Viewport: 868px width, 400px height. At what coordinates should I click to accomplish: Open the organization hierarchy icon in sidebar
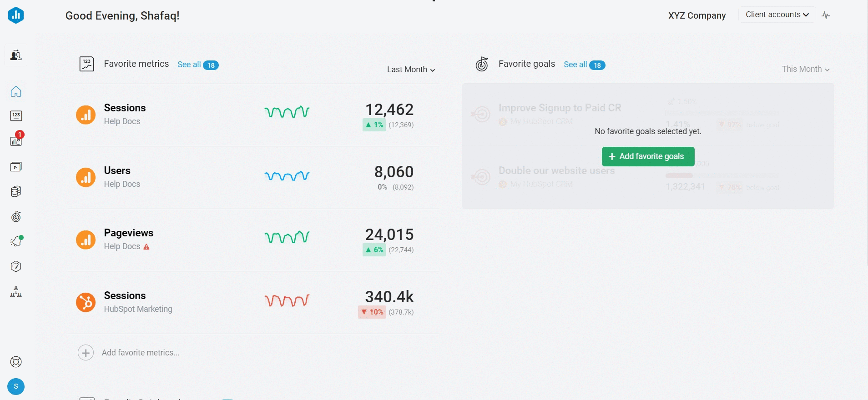click(16, 291)
